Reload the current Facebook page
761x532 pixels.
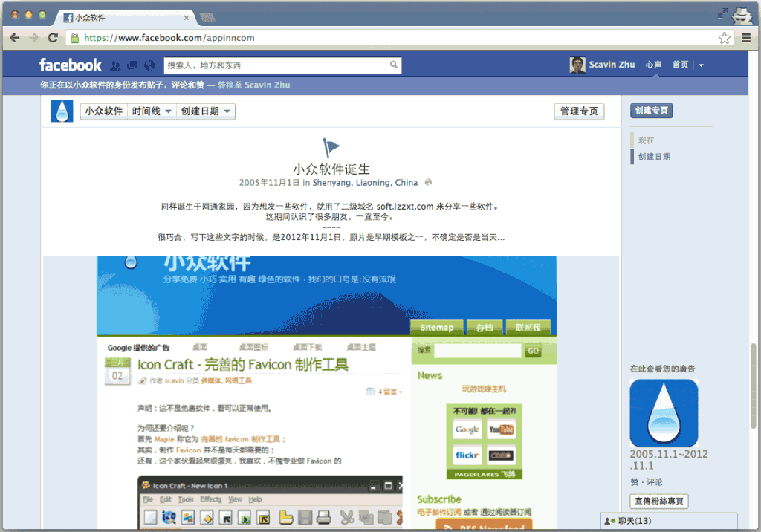(x=53, y=38)
